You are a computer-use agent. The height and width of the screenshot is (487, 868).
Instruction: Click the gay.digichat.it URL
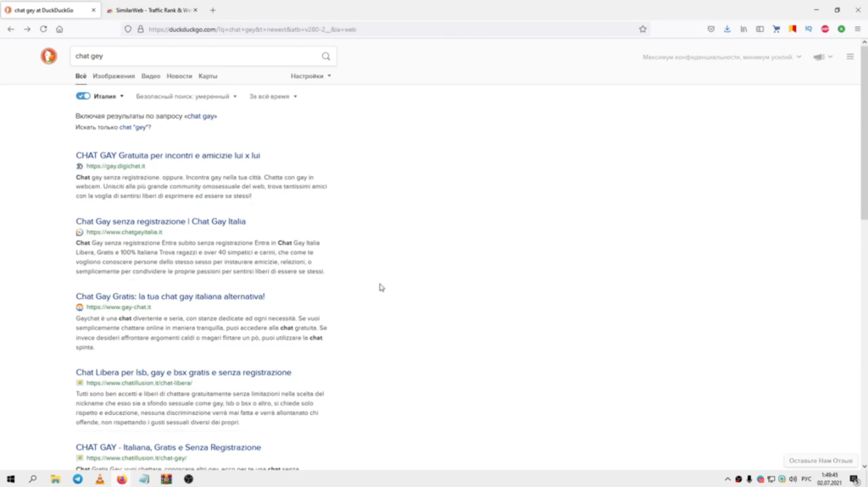(x=115, y=166)
